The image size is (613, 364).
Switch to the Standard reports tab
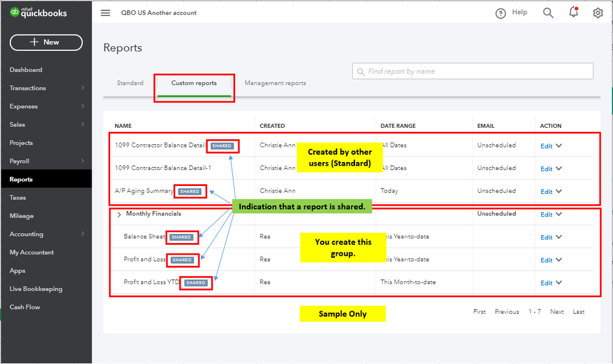click(x=130, y=83)
